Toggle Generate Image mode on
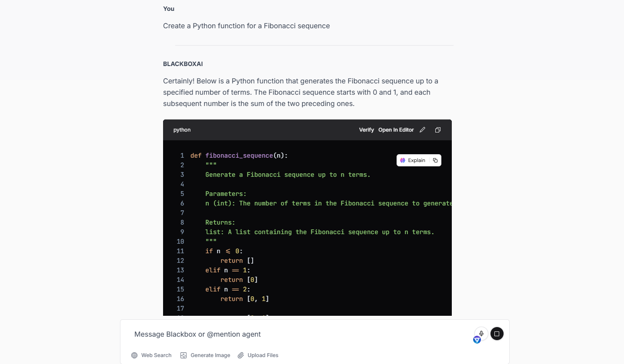 205,355
